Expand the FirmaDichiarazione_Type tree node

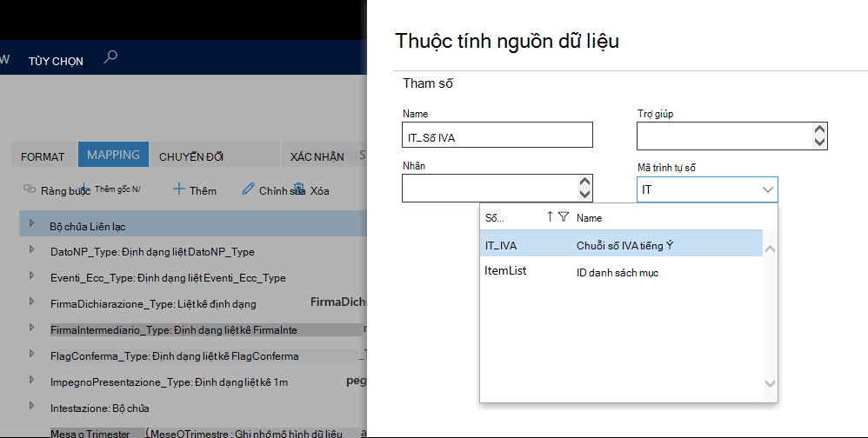pyautogui.click(x=31, y=302)
